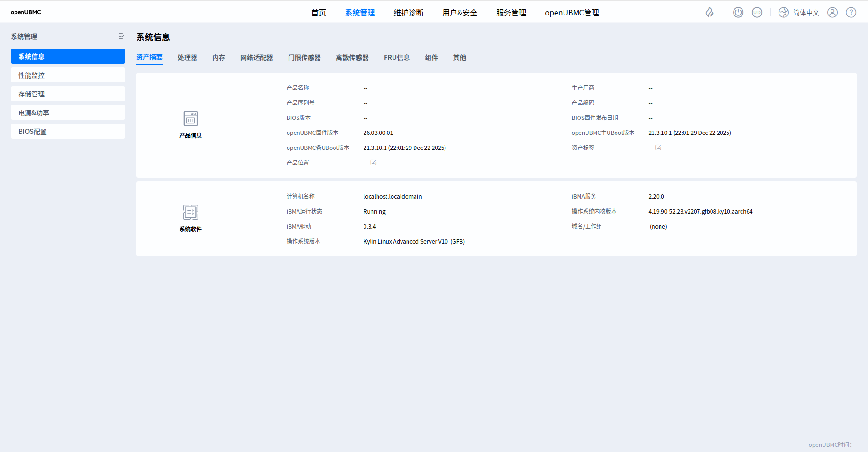Select 性能监控 in the sidebar
This screenshot has height=452, width=868.
tap(68, 75)
